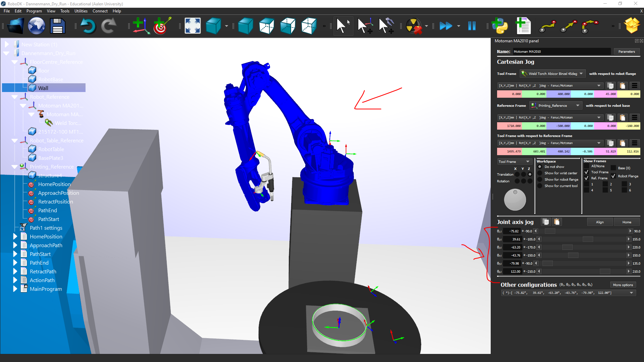
Task: Click the θ2 joint slider handle
Action: (x=588, y=239)
